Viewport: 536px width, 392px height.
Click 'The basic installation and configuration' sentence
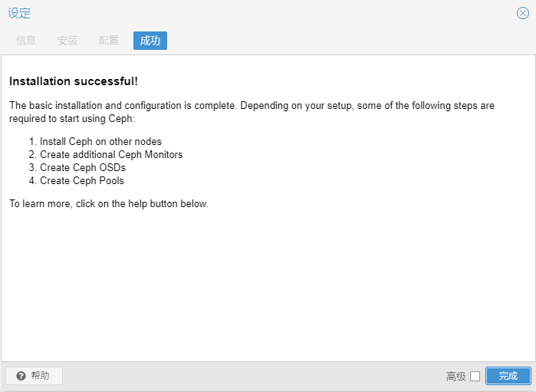click(x=123, y=105)
